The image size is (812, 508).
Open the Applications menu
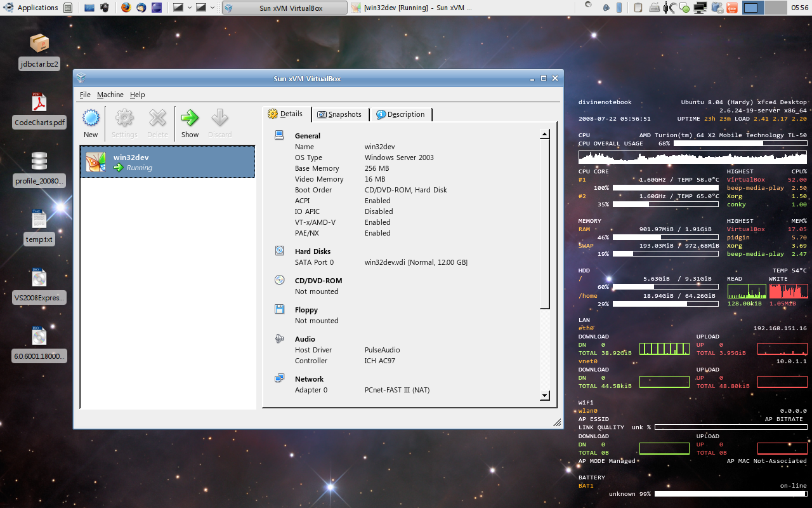(x=32, y=8)
